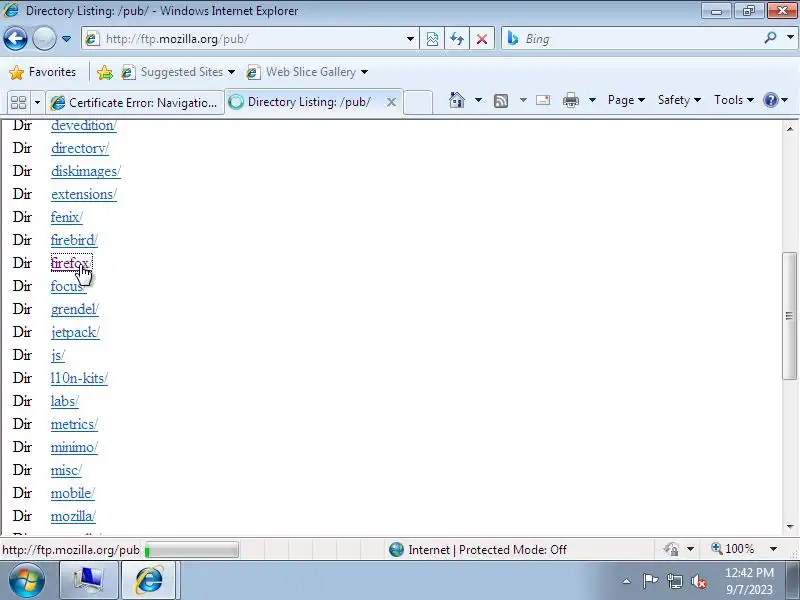Open the extensions/ directory link
This screenshot has width=800, height=600.
(x=84, y=194)
